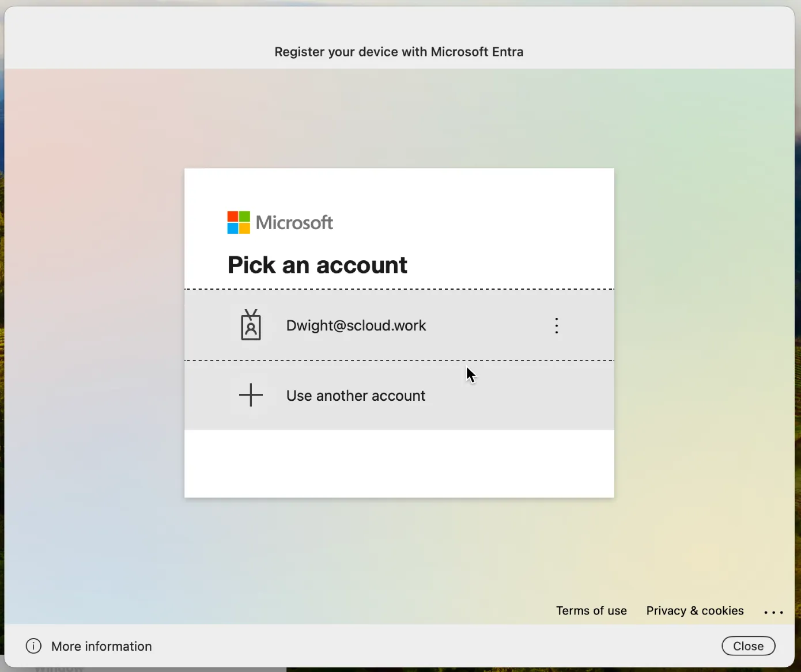The height and width of the screenshot is (672, 801).
Task: Choose Use another account
Action: tap(399, 396)
